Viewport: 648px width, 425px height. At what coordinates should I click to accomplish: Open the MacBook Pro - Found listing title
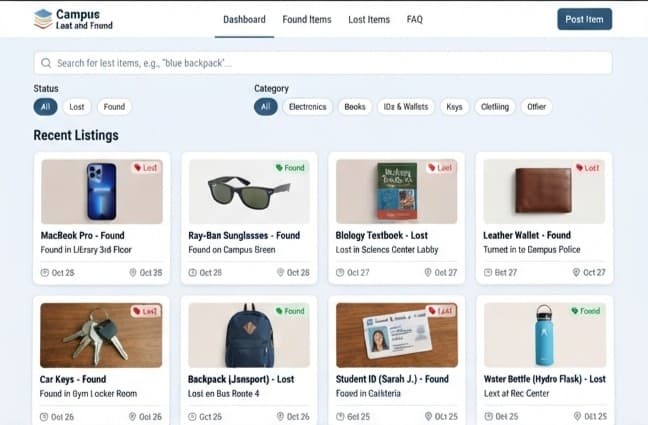pyautogui.click(x=82, y=235)
